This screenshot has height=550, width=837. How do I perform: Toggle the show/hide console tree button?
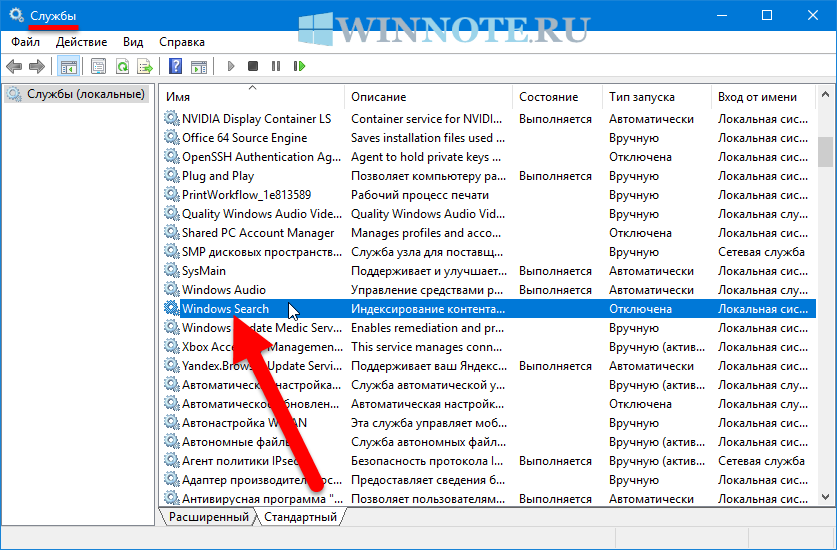[x=69, y=67]
